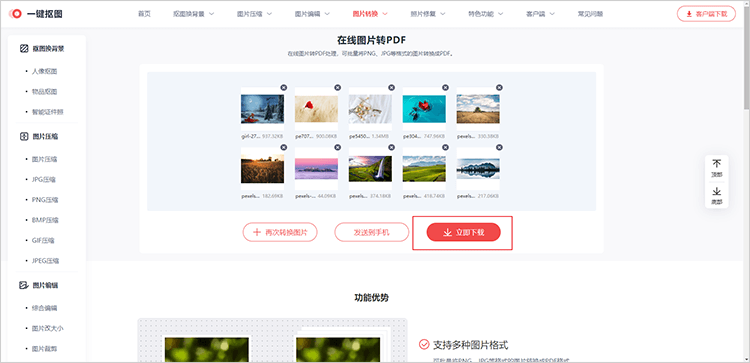Screen dimensions: 750x363
Task: Select the green waterfall thumbnail
Action: tap(370, 169)
